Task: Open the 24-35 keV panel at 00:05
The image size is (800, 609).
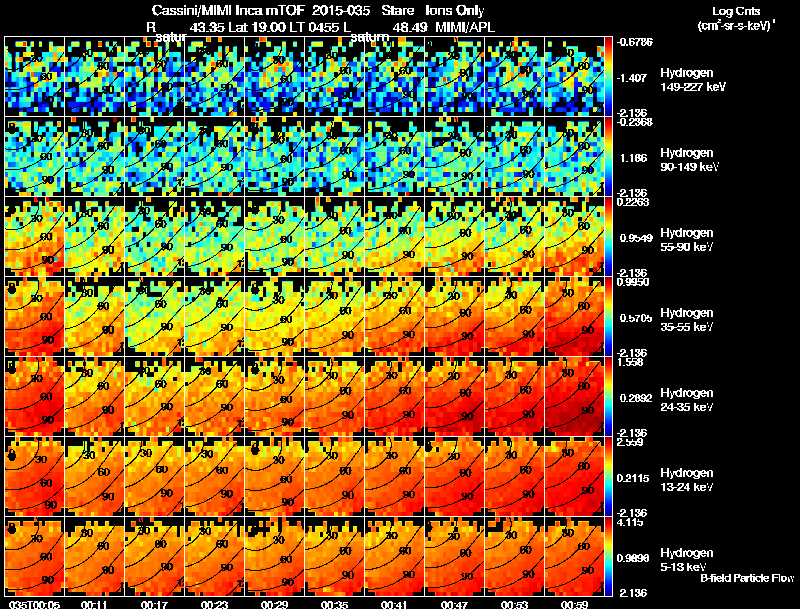Action: (35, 396)
